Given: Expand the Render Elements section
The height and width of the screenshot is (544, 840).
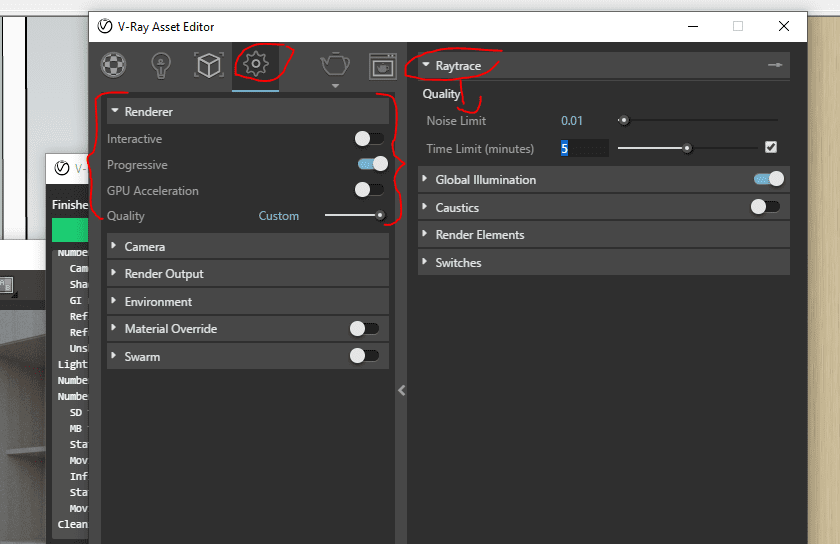Looking at the screenshot, I should tap(604, 235).
